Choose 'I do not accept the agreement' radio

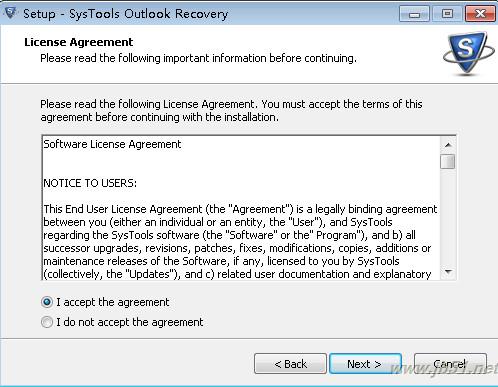point(47,322)
